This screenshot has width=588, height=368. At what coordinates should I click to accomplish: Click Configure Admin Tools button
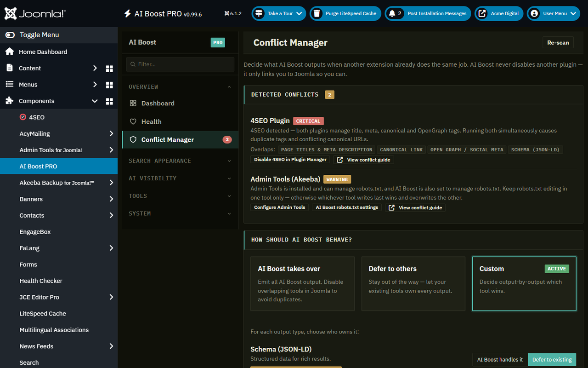280,207
